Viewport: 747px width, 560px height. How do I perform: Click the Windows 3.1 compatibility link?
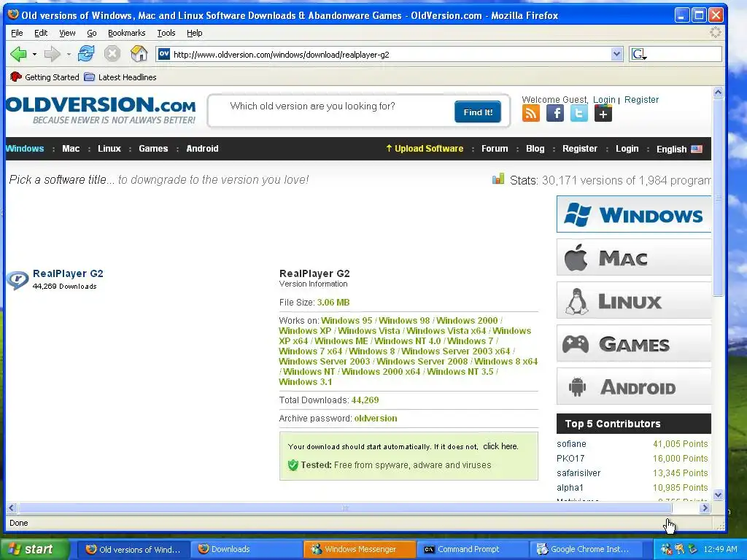[x=306, y=382]
